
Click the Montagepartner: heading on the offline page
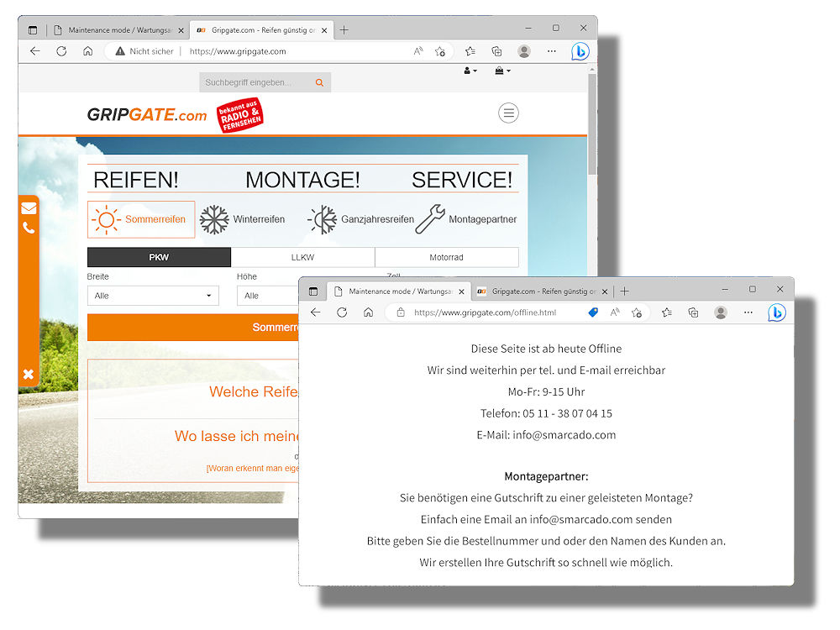(x=546, y=476)
